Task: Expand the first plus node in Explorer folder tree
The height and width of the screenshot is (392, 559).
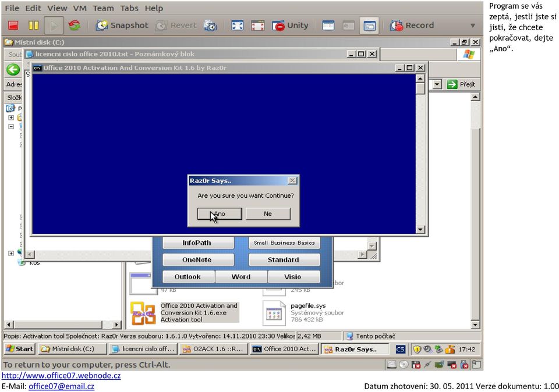Action: coord(11,117)
